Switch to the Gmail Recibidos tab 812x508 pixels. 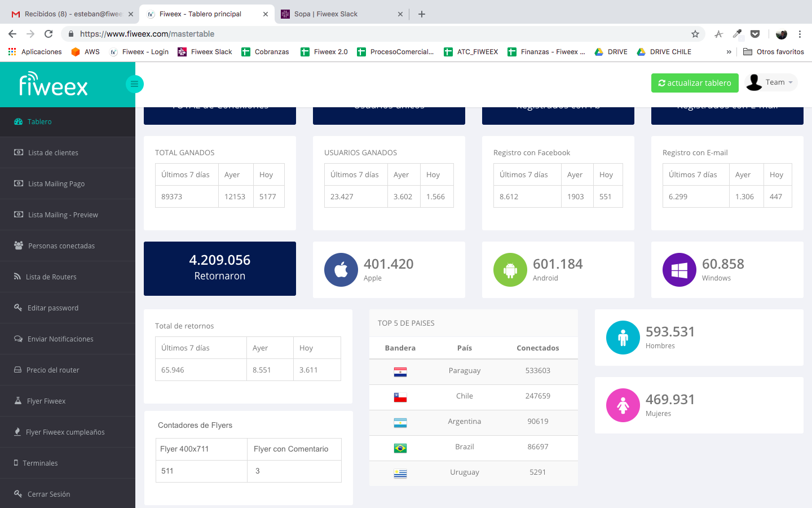[x=72, y=14]
